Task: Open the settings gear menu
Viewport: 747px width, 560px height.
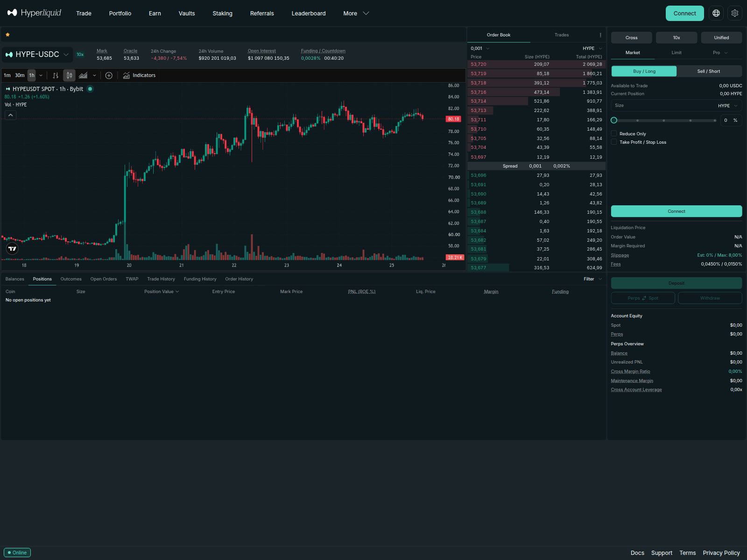Action: (x=735, y=13)
